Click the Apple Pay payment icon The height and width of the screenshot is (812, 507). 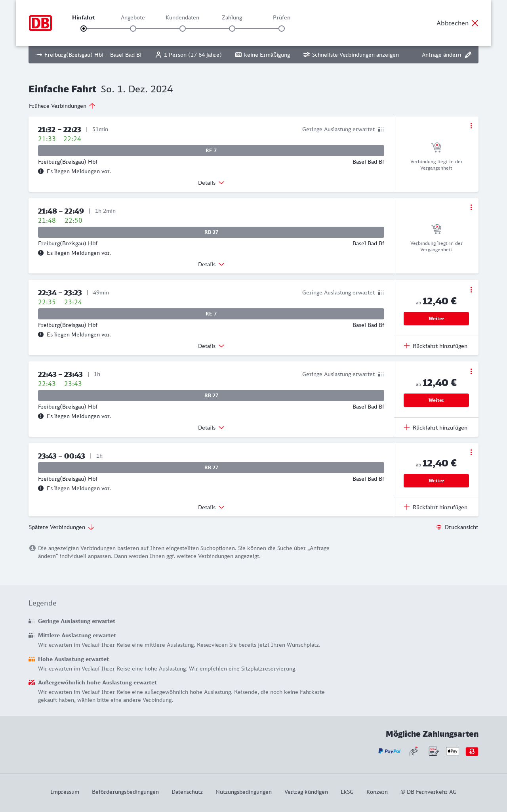pos(452,751)
